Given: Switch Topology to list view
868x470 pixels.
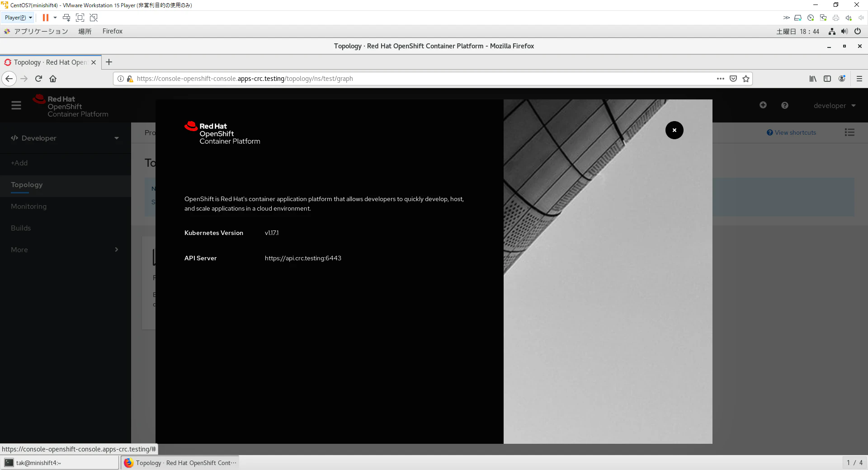Looking at the screenshot, I should click(x=849, y=132).
